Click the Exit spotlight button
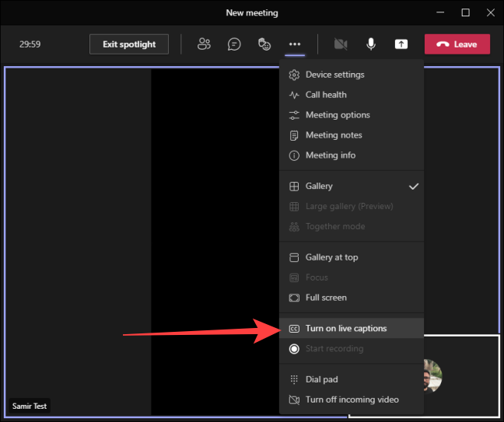Screen dimensions: 504x422 click(x=129, y=44)
